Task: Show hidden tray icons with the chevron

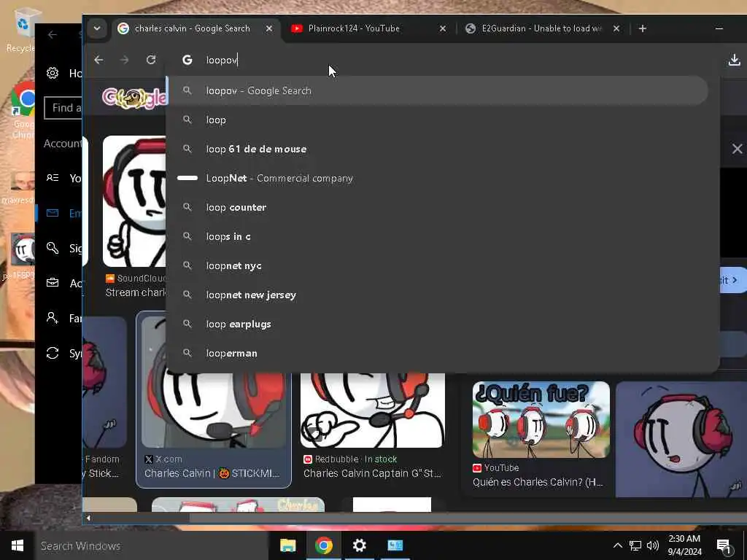Action: tap(617, 545)
